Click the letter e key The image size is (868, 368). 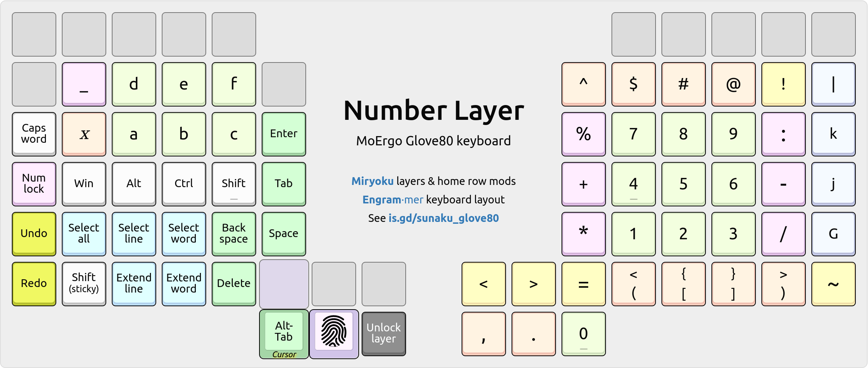tap(184, 84)
